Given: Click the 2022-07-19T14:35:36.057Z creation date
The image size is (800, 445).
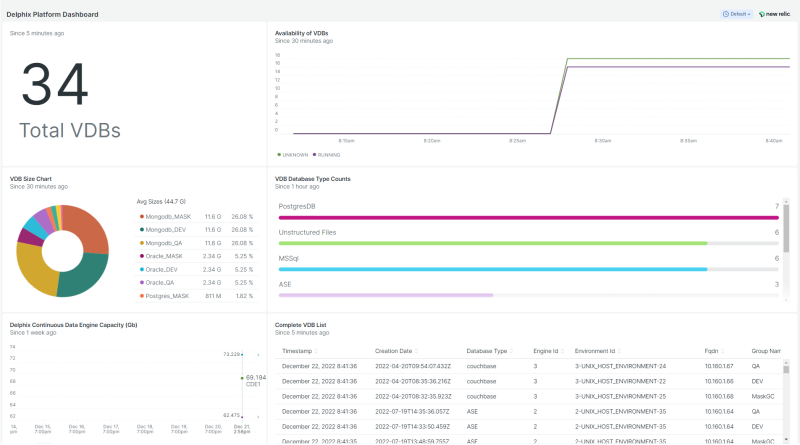Looking at the screenshot, I should 412,412.
